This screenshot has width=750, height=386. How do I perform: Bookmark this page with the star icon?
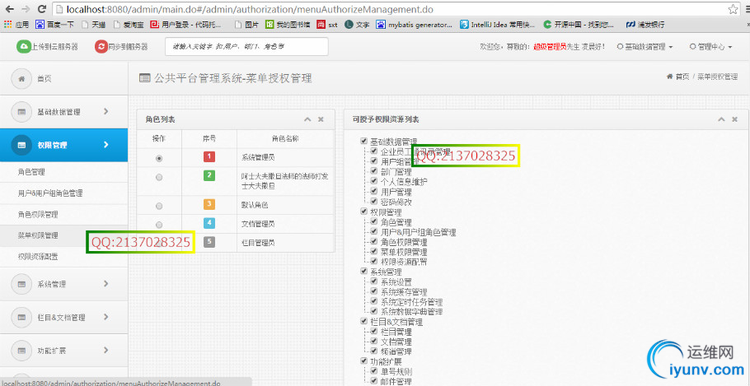click(x=733, y=9)
